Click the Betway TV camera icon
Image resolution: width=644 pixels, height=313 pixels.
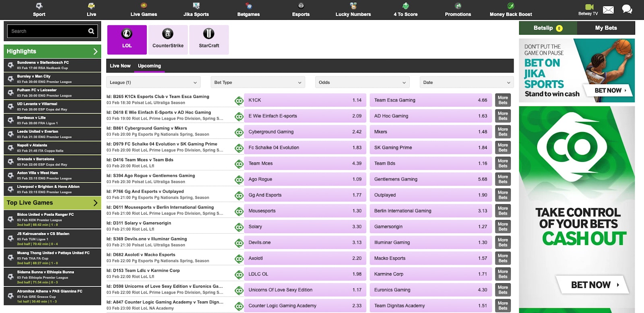(x=589, y=7)
